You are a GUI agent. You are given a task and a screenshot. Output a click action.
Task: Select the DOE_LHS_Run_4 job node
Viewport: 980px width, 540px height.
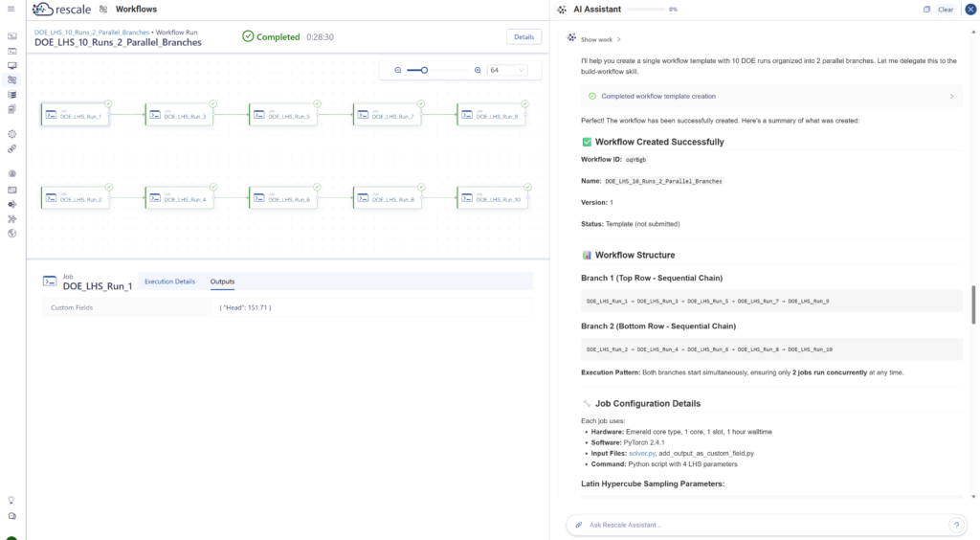click(179, 198)
